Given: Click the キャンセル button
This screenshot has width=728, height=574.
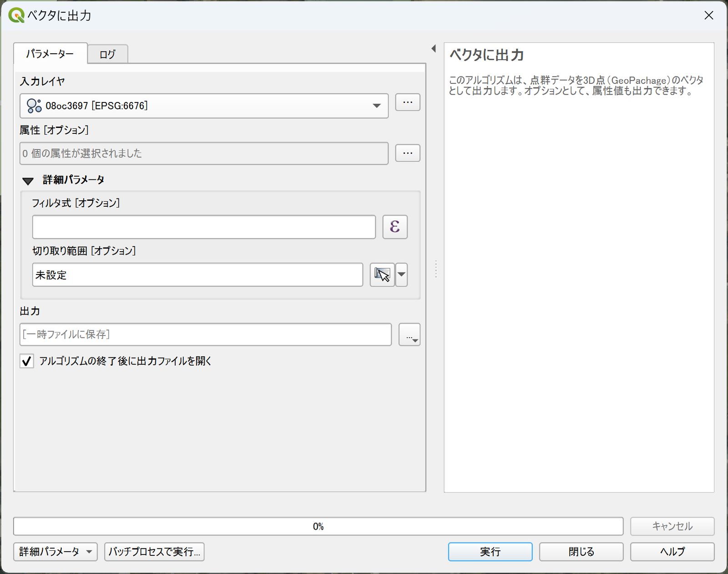Looking at the screenshot, I should [672, 526].
